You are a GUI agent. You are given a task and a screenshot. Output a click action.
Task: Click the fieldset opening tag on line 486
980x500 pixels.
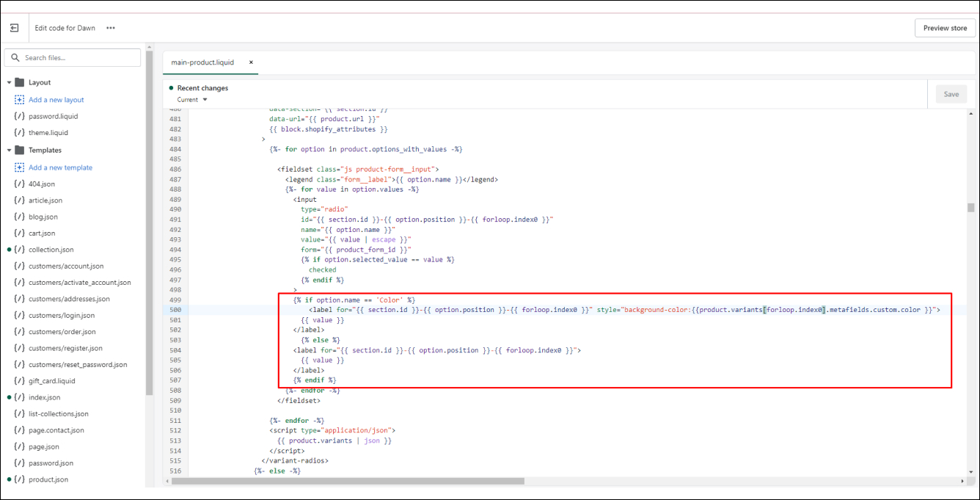[358, 170]
